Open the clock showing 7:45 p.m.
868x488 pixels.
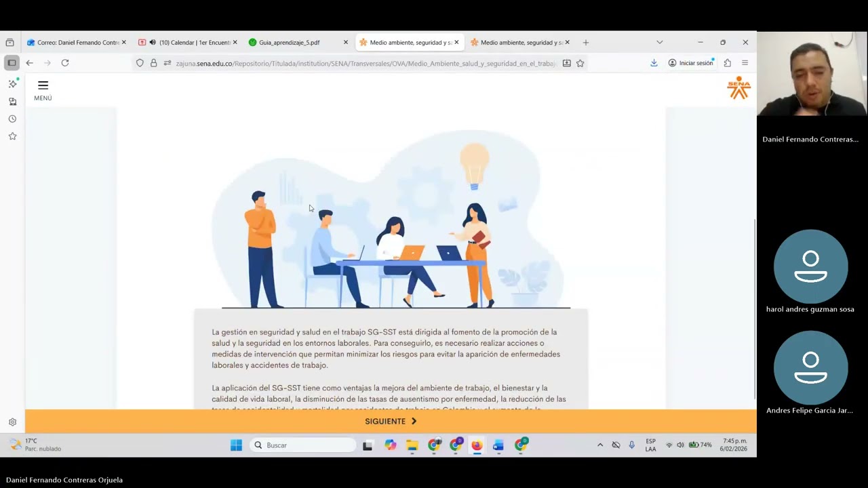tap(734, 445)
